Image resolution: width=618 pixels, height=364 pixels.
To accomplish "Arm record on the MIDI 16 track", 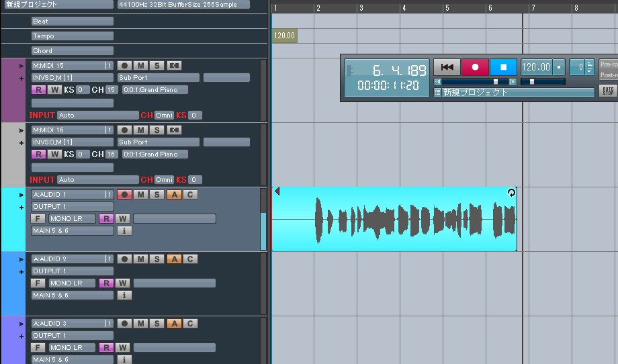I will (x=124, y=130).
